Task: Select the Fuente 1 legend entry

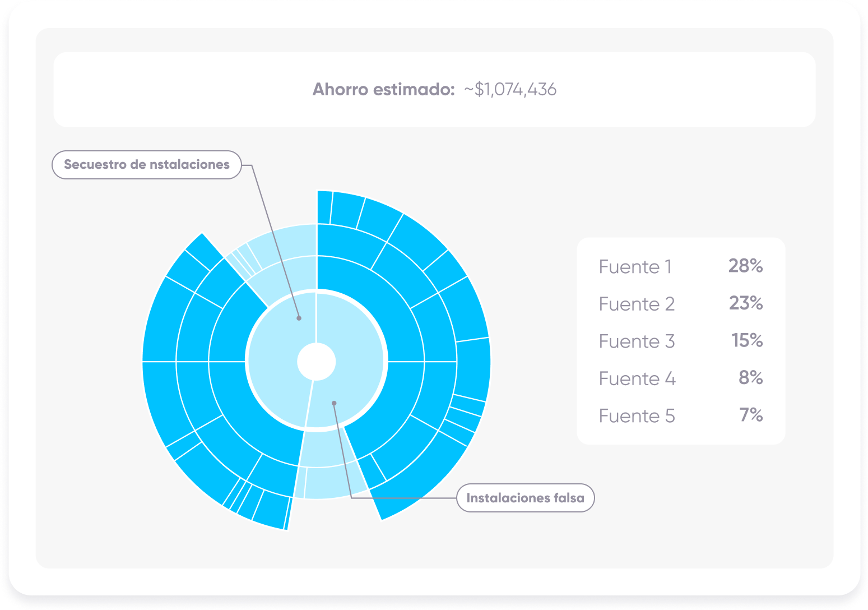Action: tap(635, 267)
